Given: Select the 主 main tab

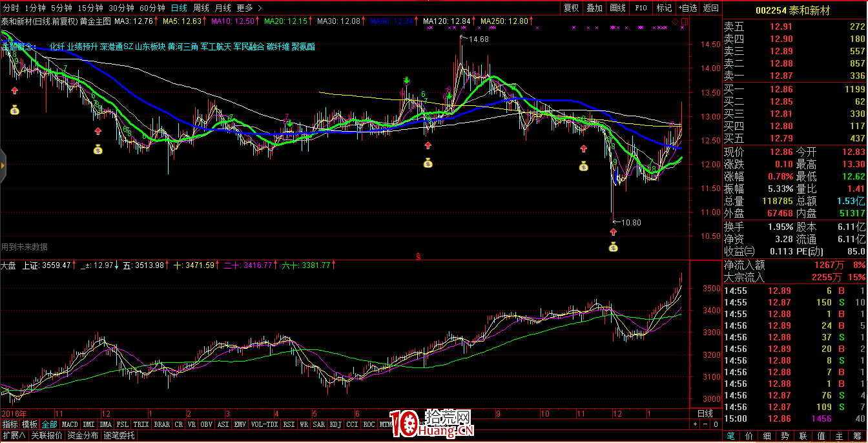Looking at the screenshot, I should coord(839,437).
